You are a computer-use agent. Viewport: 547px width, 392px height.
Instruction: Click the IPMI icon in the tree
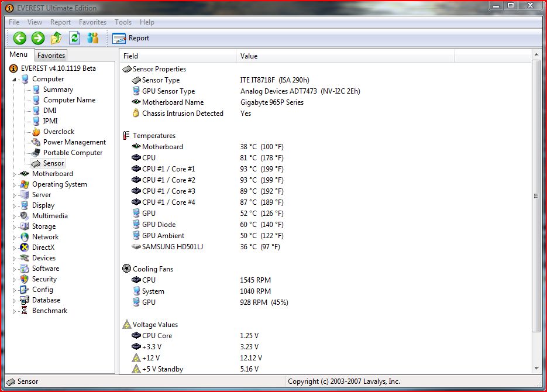[36, 121]
